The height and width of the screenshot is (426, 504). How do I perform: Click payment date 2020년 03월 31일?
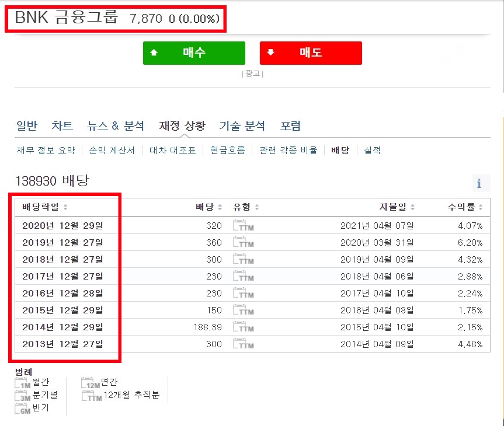point(377,242)
